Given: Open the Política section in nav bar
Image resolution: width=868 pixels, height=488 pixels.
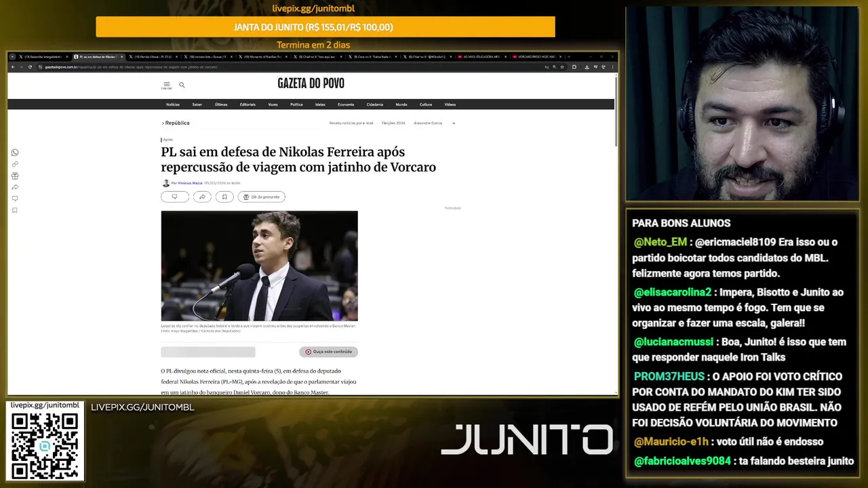Looking at the screenshot, I should click(296, 104).
